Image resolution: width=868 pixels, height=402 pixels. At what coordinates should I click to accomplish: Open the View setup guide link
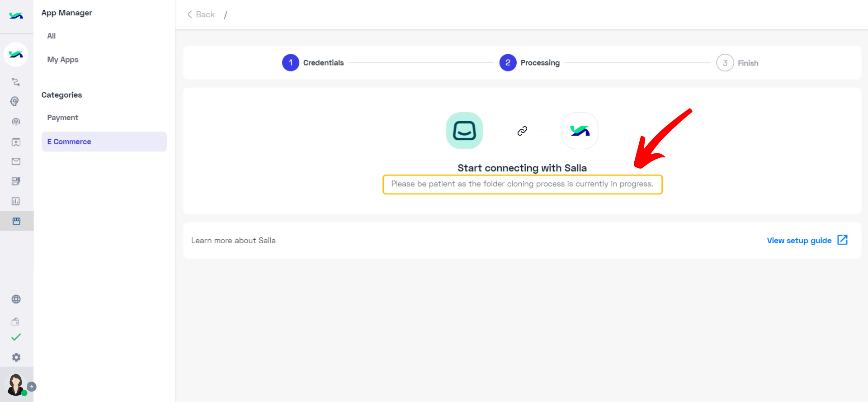click(x=799, y=241)
